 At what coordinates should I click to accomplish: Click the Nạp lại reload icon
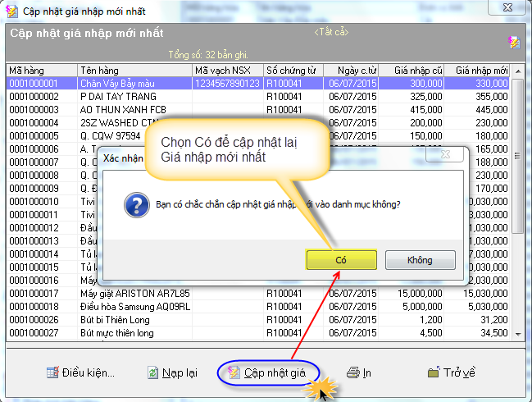(152, 372)
